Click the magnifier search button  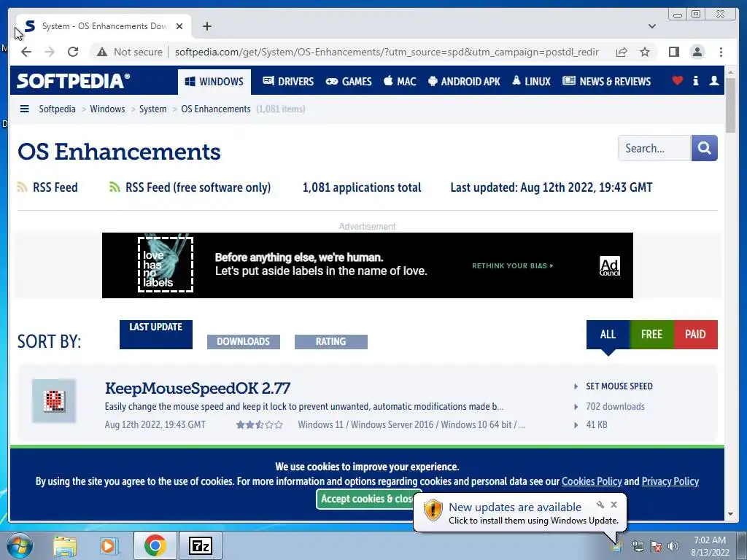704,148
